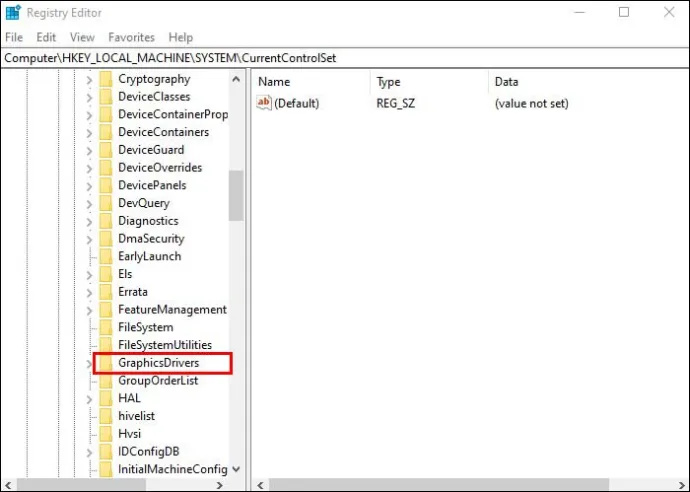Click the GraphicsDrivers folder icon
This screenshot has width=690, height=492.
[x=106, y=363]
